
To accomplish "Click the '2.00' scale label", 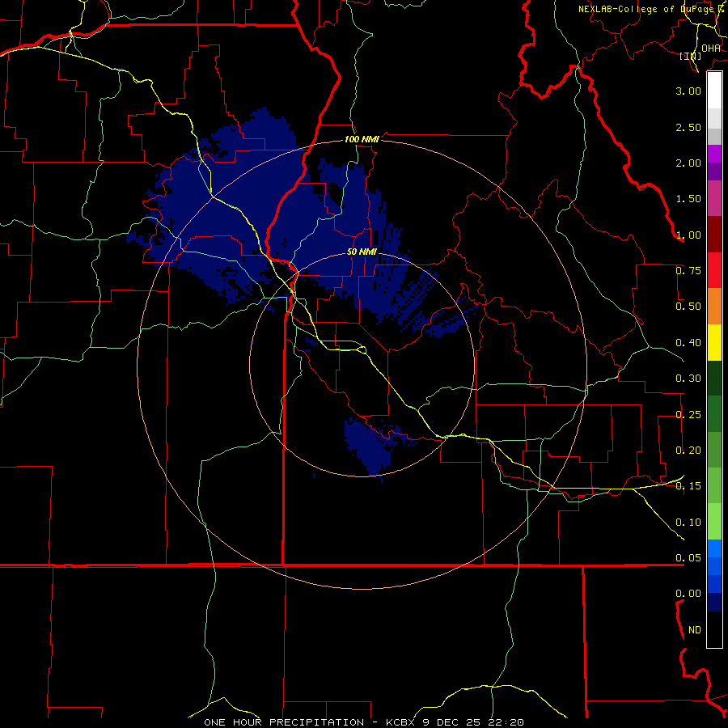I will 688,163.
